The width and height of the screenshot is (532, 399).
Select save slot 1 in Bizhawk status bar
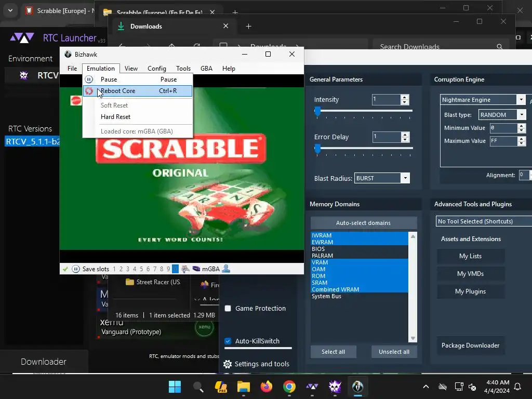pos(114,269)
